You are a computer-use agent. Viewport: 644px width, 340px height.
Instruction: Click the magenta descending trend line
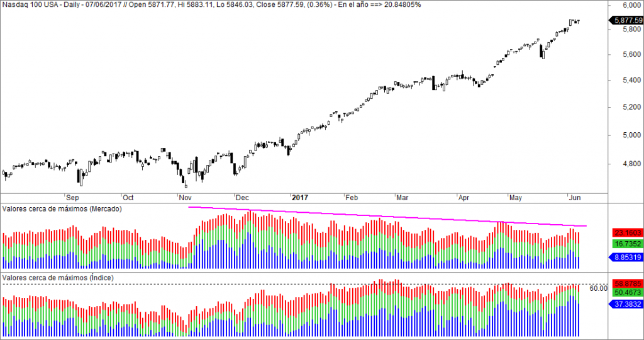(387, 216)
